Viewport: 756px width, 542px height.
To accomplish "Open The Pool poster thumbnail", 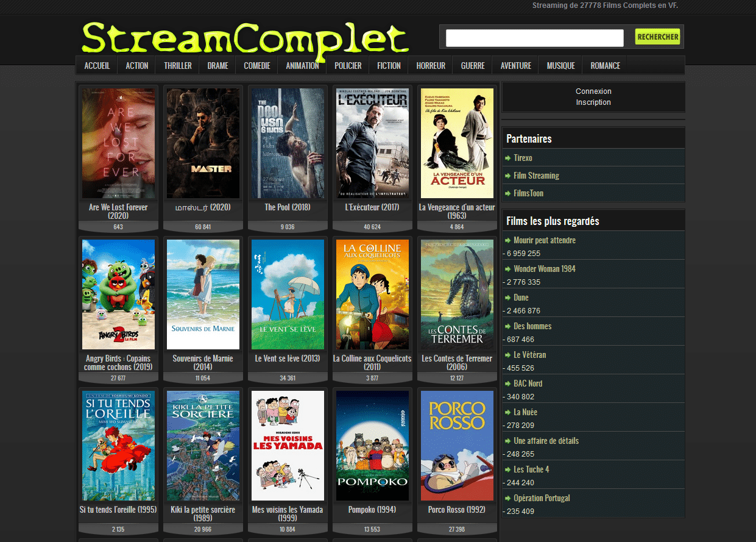I will [288, 143].
